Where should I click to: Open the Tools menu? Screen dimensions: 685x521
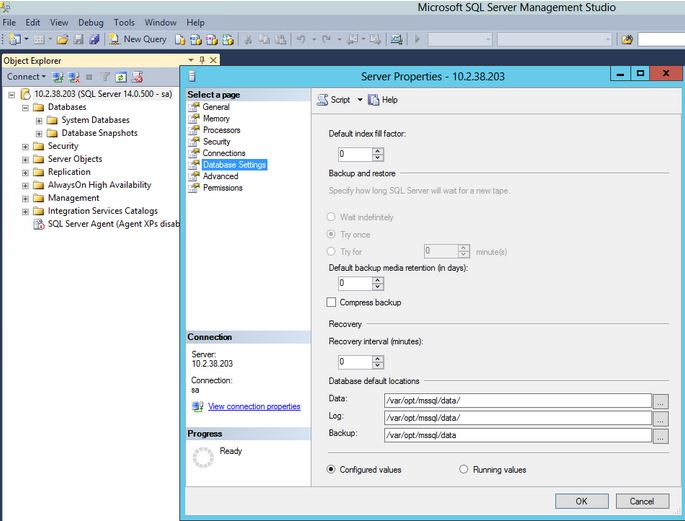[124, 22]
